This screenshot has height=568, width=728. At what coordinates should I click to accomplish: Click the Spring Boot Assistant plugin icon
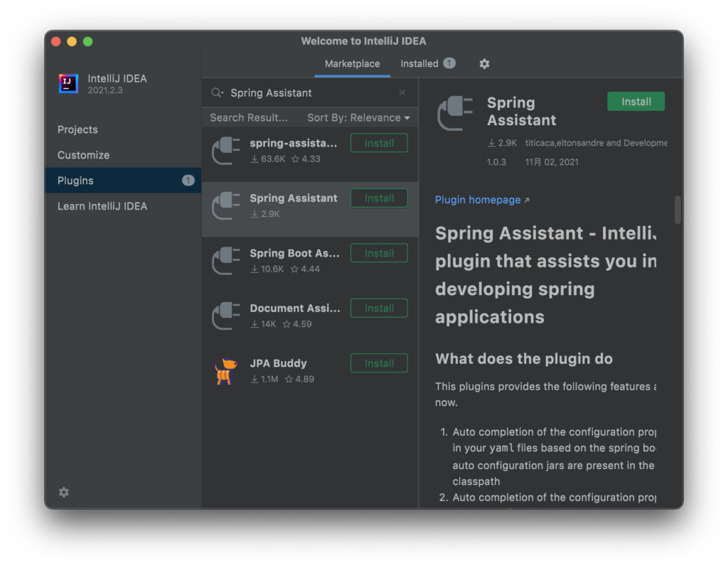point(226,260)
